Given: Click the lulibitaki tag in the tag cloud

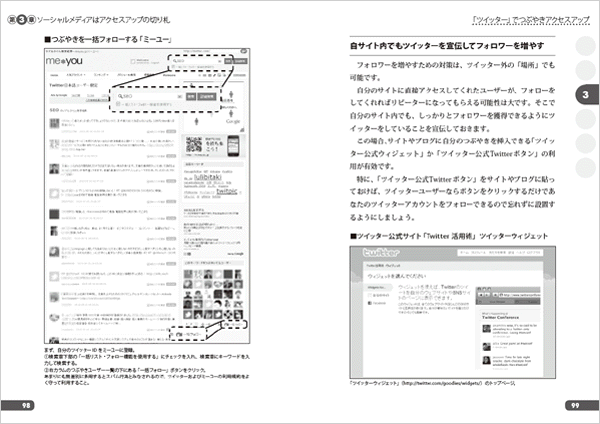Looking at the screenshot, I should [x=207, y=177].
